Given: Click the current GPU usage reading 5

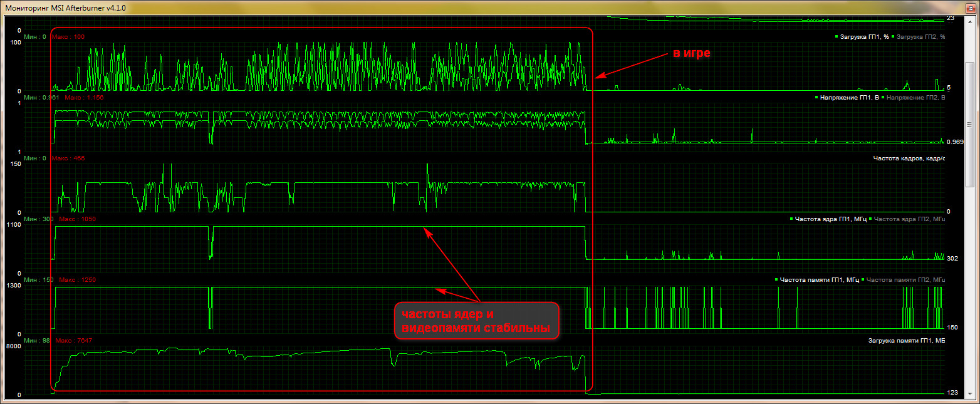Looking at the screenshot, I should 949,87.
